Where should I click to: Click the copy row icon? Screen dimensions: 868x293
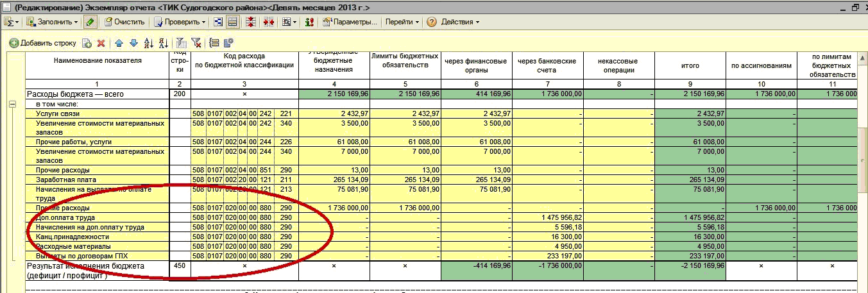click(87, 43)
